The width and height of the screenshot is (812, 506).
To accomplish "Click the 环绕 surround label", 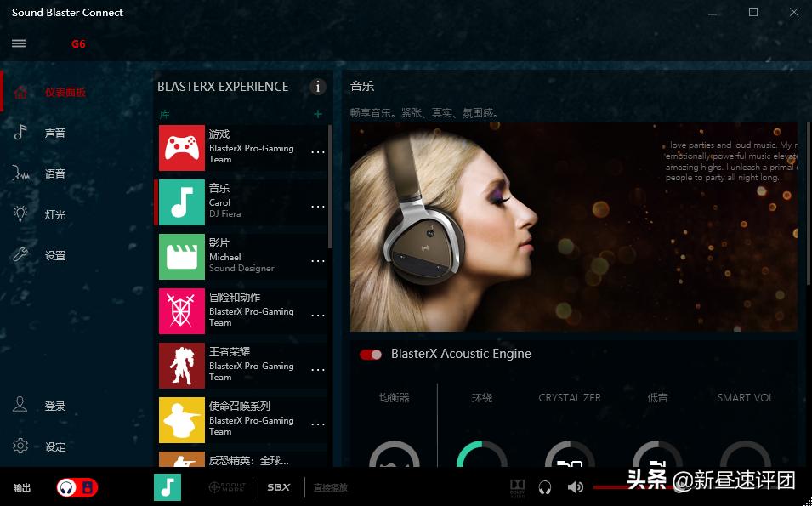I will pos(481,398).
